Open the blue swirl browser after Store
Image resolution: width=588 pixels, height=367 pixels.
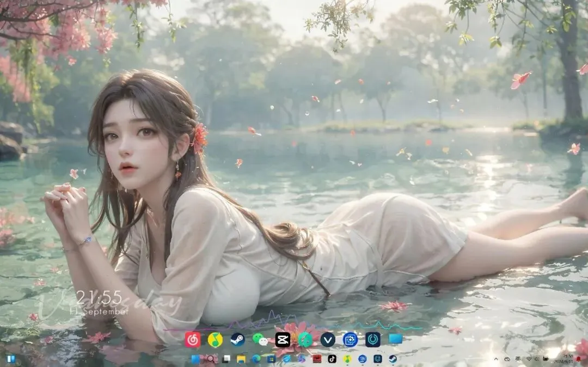coord(286,359)
